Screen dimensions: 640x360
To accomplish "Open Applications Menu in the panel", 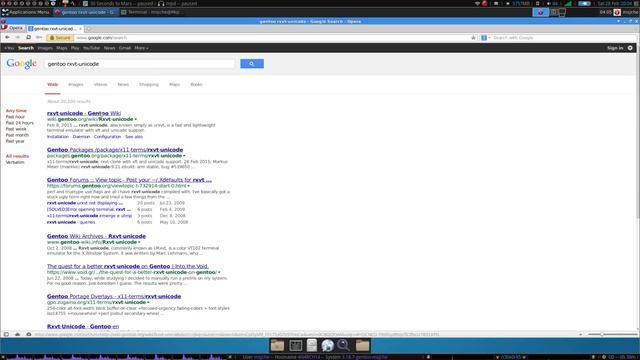I will tap(25, 12).
